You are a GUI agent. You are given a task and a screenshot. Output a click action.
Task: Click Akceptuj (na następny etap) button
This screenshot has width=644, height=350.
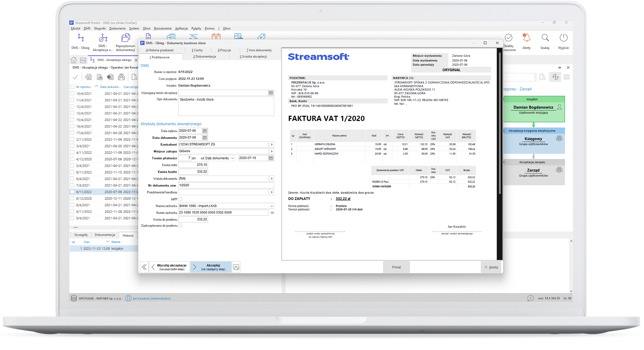point(211,267)
